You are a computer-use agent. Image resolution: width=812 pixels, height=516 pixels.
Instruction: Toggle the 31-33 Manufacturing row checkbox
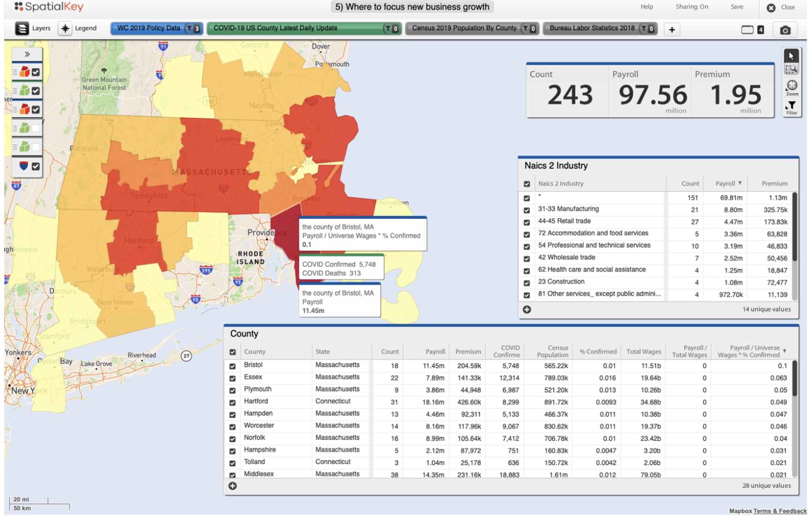click(x=527, y=210)
